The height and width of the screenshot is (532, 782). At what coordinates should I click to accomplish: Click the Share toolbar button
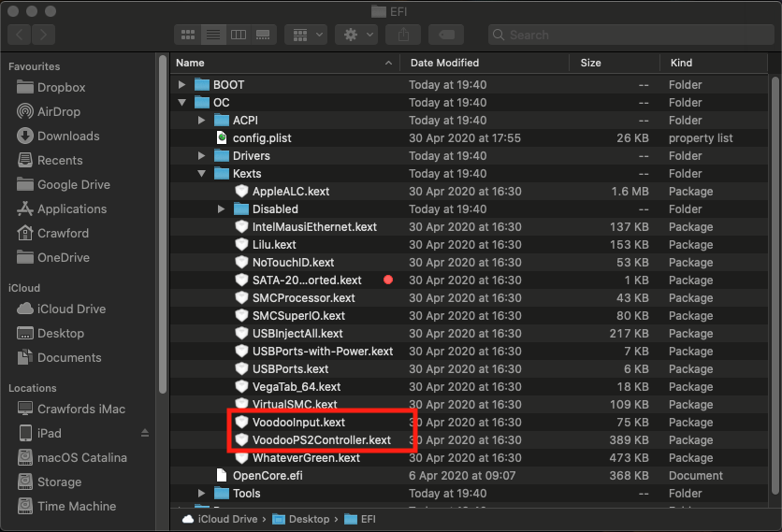403,35
